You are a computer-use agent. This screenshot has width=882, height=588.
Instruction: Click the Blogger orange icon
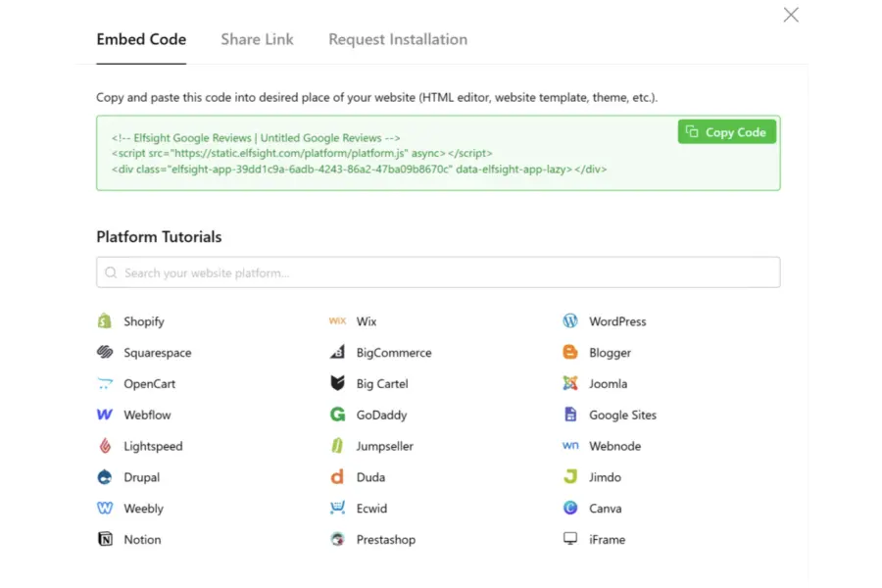[x=570, y=352]
